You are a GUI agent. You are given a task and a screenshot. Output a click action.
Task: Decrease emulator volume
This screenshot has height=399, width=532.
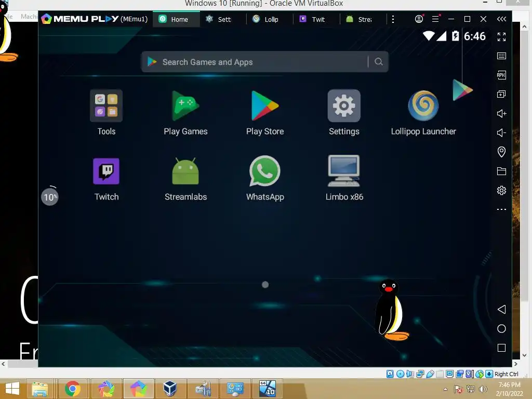click(x=501, y=132)
